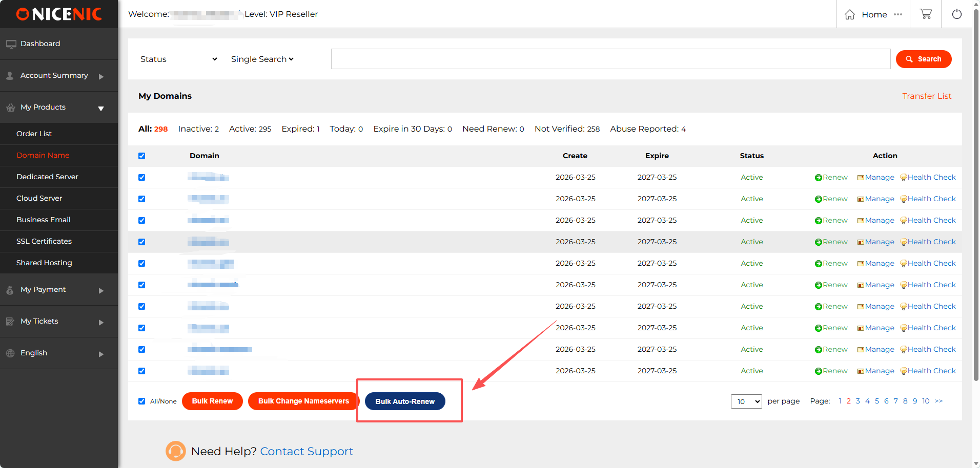Toggle the select-all checkbox in Domain header
The width and height of the screenshot is (980, 468).
[x=141, y=156]
